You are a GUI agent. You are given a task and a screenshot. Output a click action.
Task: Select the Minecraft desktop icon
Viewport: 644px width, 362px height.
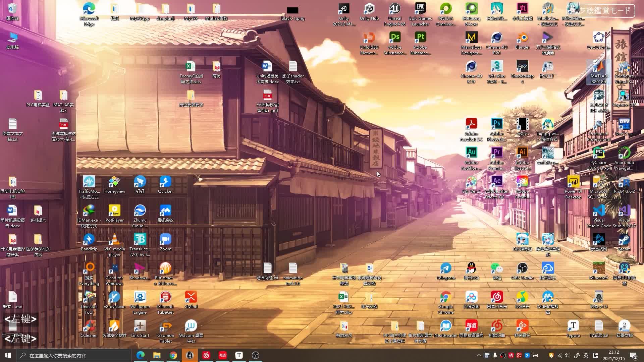click(599, 271)
